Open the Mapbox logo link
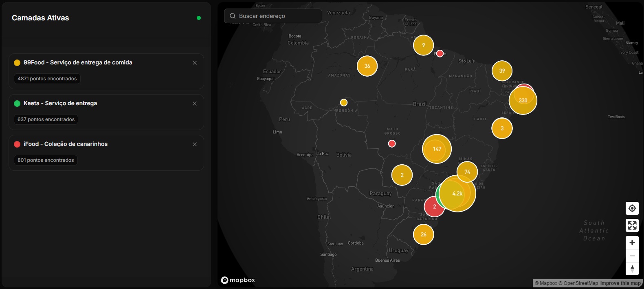The image size is (644, 289). (238, 280)
